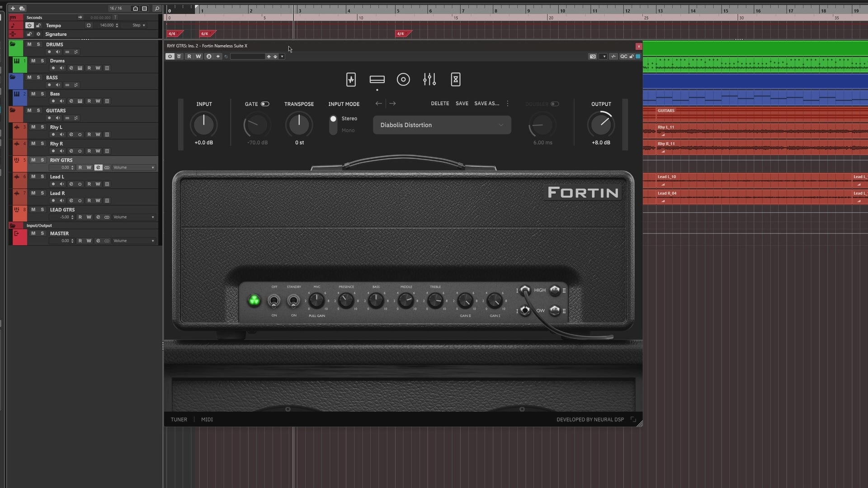
Task: Go to previous preset arrow
Action: (379, 103)
